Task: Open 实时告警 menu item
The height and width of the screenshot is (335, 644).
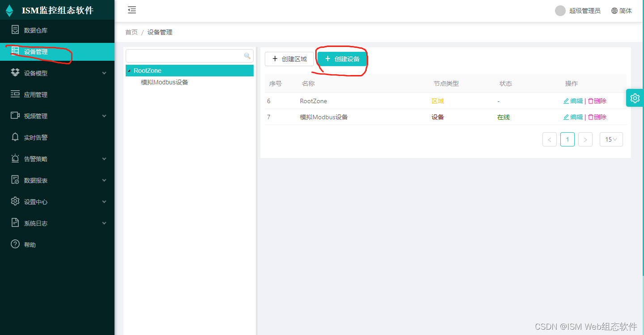Action: [57, 138]
